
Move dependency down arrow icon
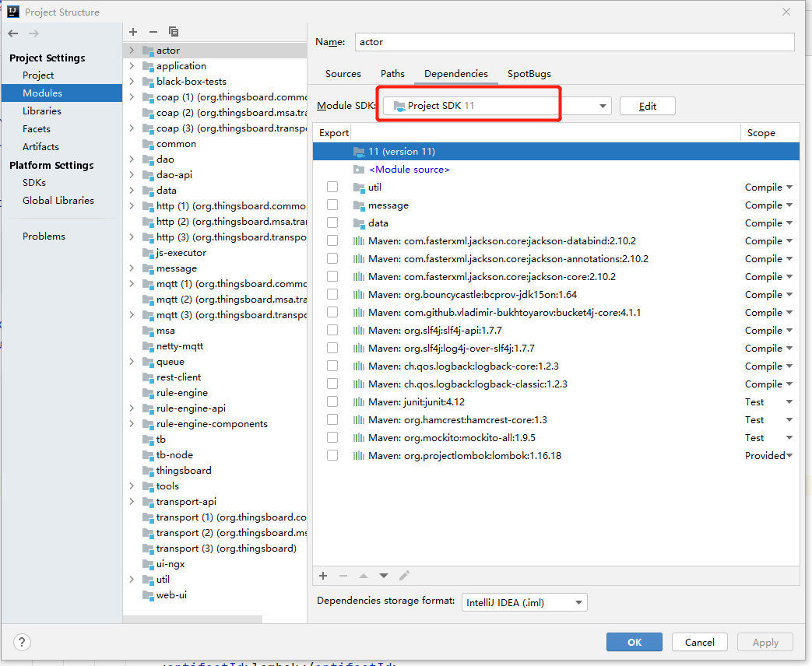(384, 576)
